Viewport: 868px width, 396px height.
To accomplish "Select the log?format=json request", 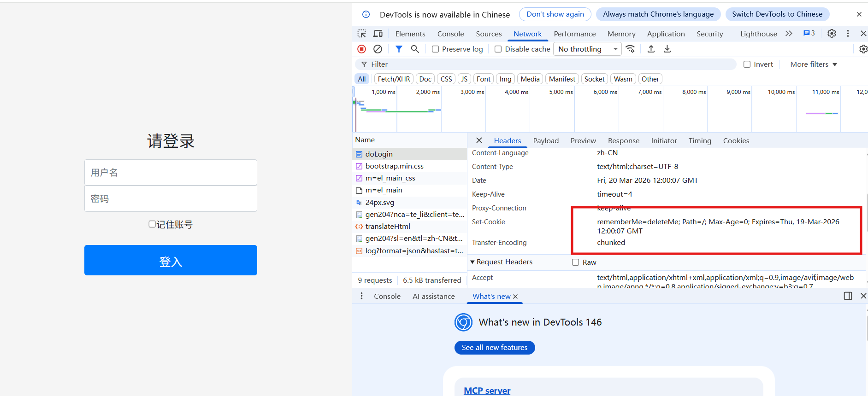I will coord(410,251).
